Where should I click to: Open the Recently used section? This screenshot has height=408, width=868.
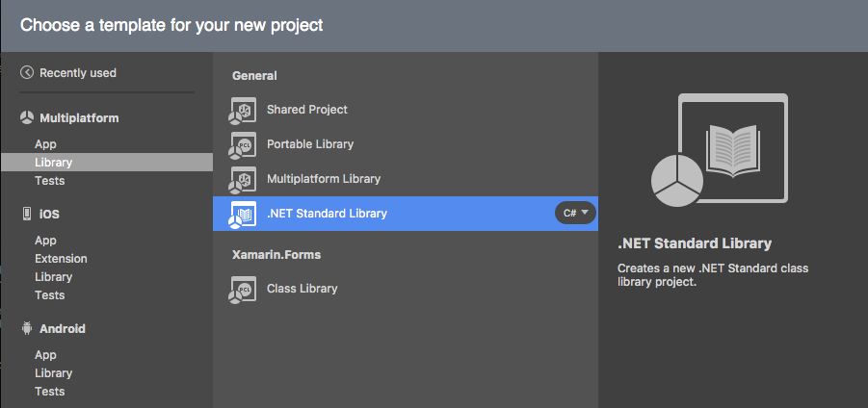coord(77,73)
